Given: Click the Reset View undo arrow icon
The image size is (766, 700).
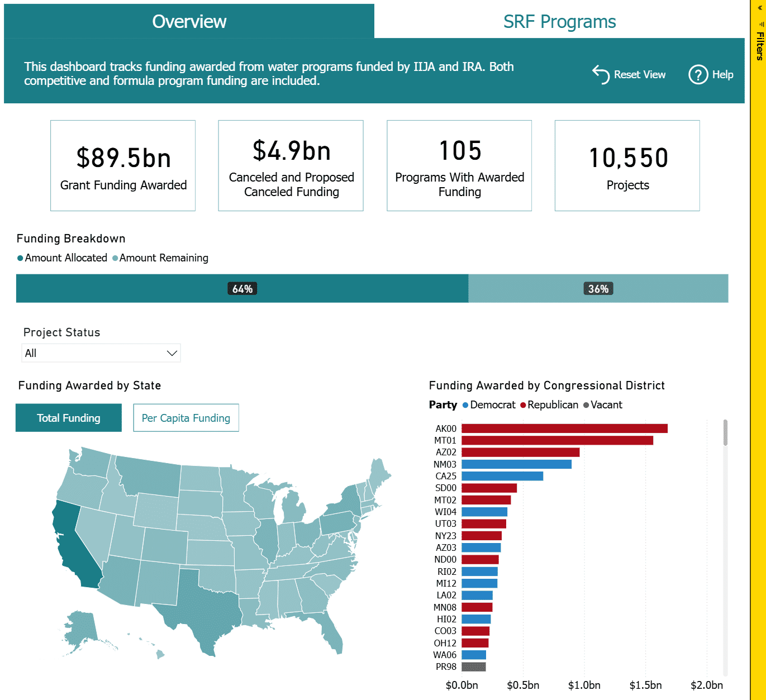Looking at the screenshot, I should [601, 74].
